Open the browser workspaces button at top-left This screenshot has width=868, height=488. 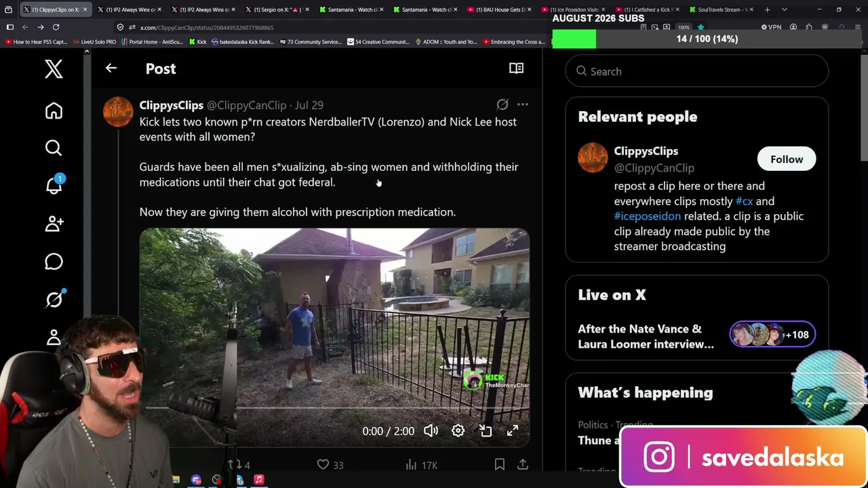[8, 10]
